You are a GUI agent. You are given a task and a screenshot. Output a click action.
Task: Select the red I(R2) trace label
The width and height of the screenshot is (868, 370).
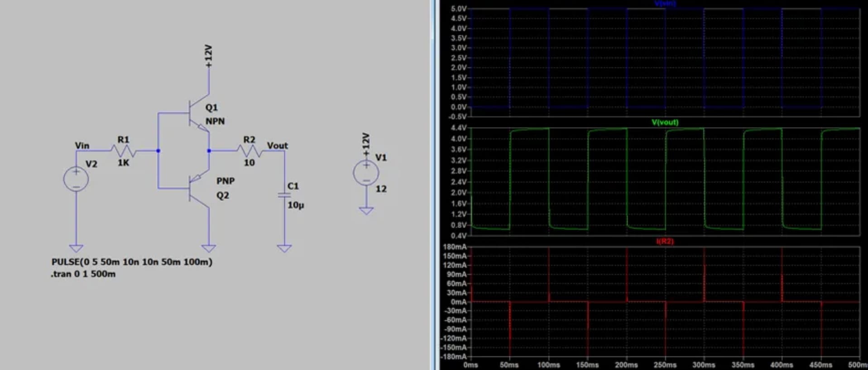click(x=665, y=242)
